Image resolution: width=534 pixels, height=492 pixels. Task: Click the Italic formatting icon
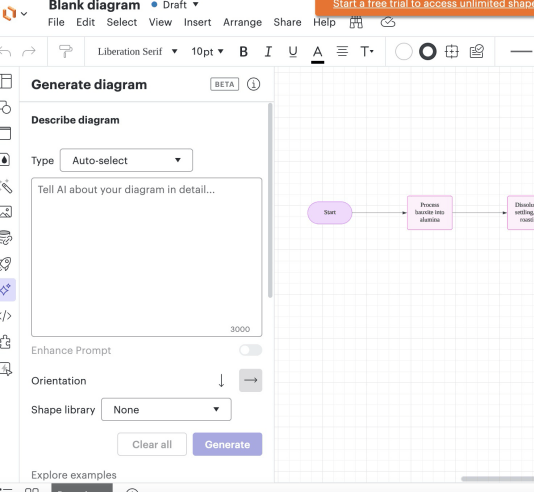268,52
